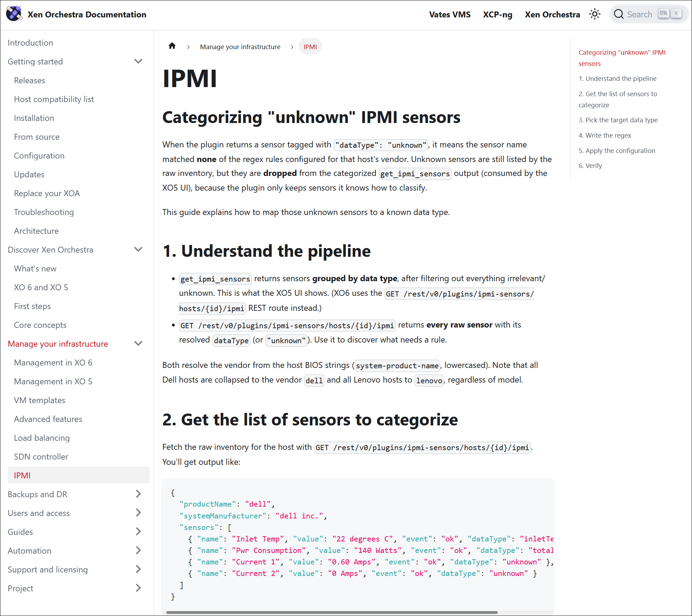The height and width of the screenshot is (616, 692).
Task: Click the Getting started sidebar label
Action: tap(35, 62)
